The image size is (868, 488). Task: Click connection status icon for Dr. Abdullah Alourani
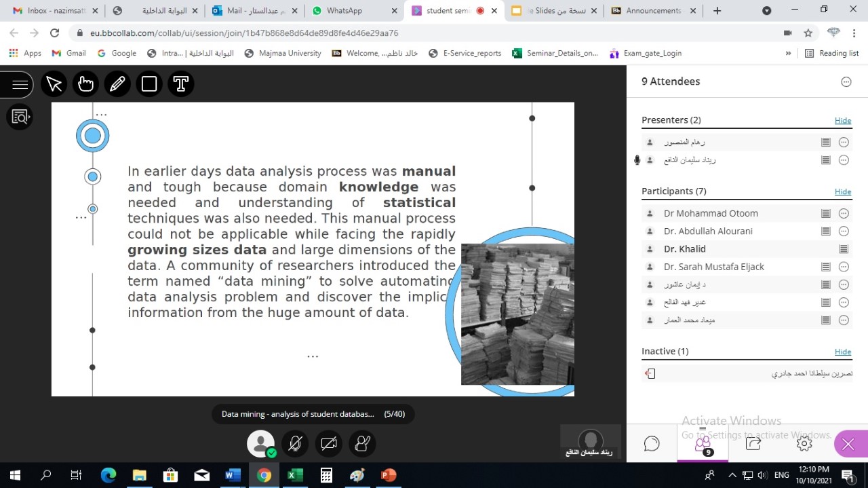[825, 231]
